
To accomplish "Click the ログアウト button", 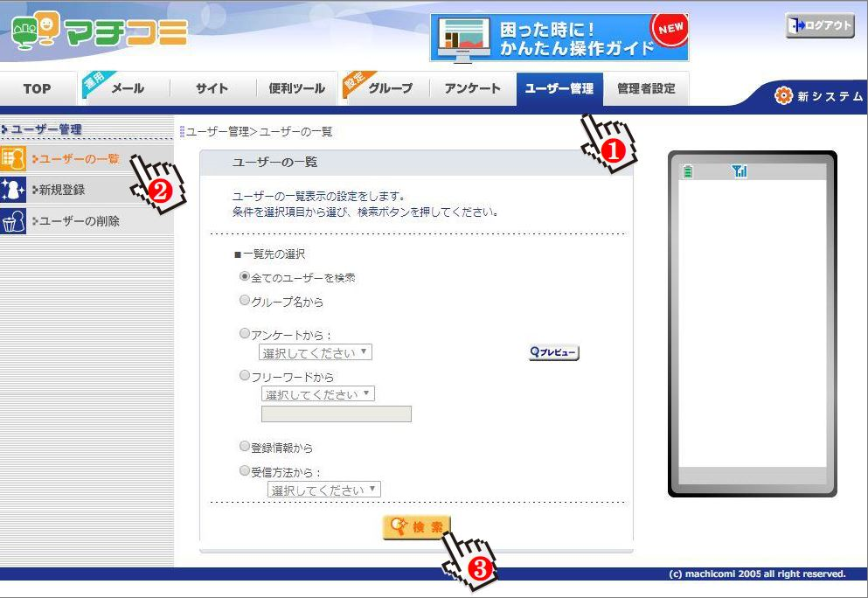I will [819, 25].
